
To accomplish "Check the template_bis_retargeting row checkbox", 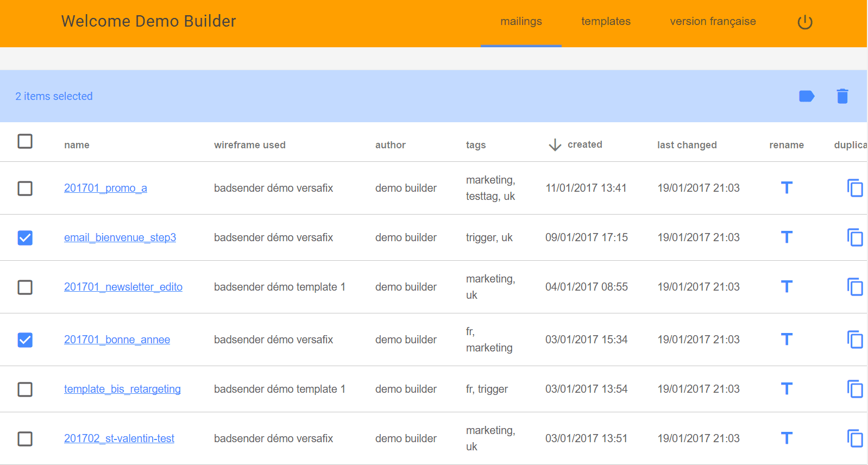I will pyautogui.click(x=25, y=389).
